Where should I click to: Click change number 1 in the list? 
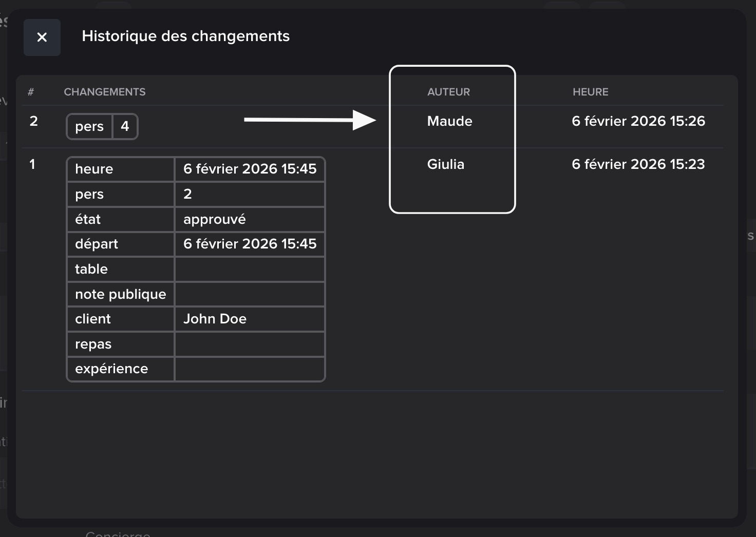point(32,164)
